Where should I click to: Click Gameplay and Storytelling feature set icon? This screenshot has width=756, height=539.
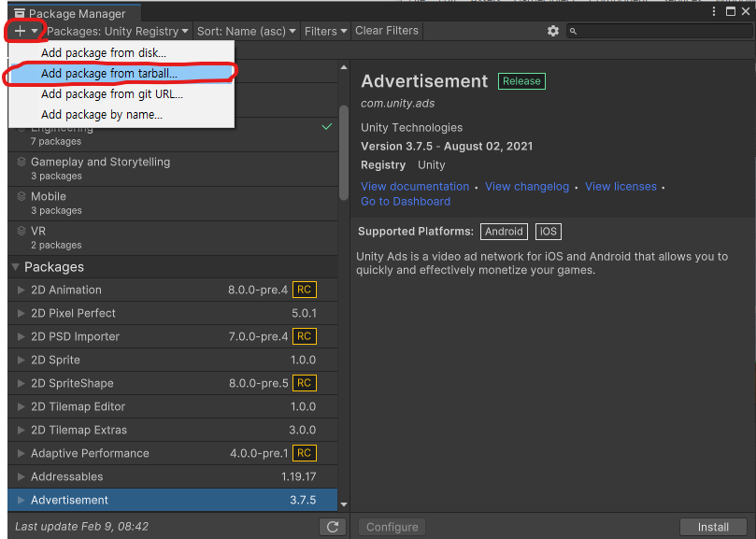pos(21,162)
